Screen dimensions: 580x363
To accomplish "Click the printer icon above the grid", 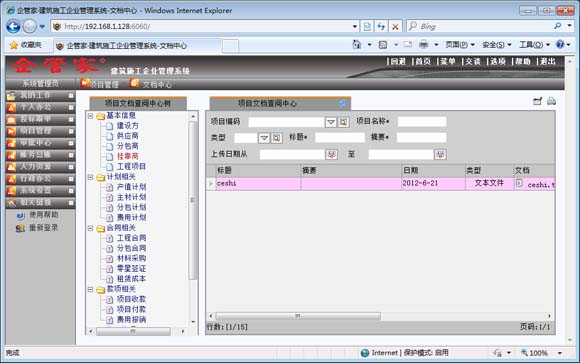I will 551,101.
